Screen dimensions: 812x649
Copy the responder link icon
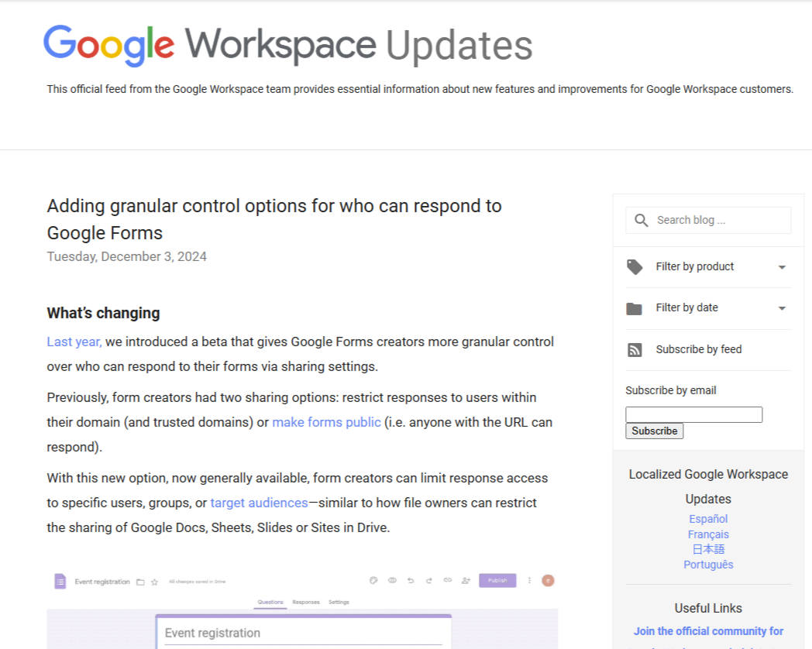[x=447, y=580]
